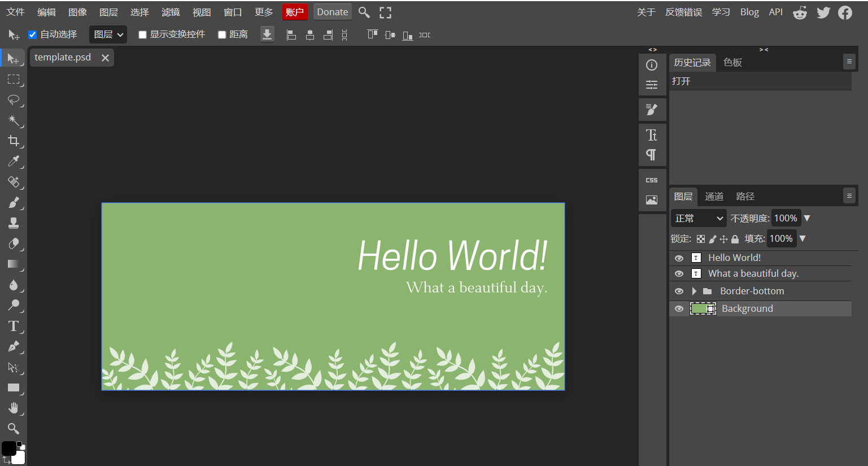Select the Type tool in left toolbar
The image size is (868, 466).
14,326
